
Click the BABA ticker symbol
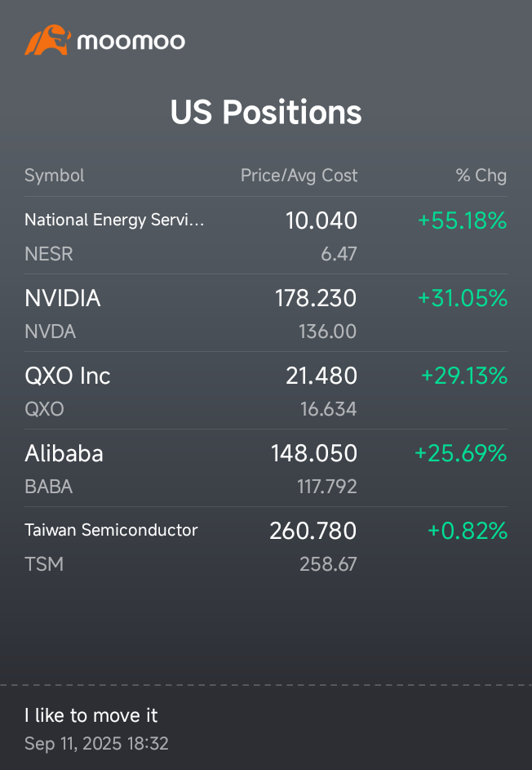[x=49, y=487]
